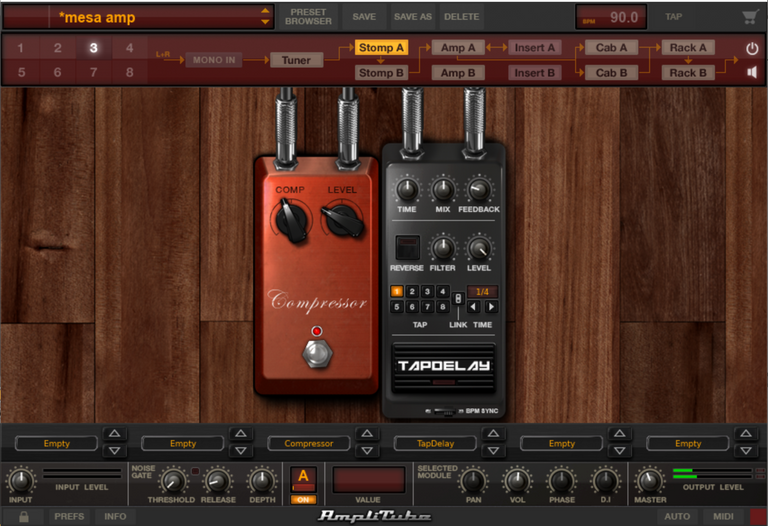Click the red record indicator in the bottom right

coord(758,517)
